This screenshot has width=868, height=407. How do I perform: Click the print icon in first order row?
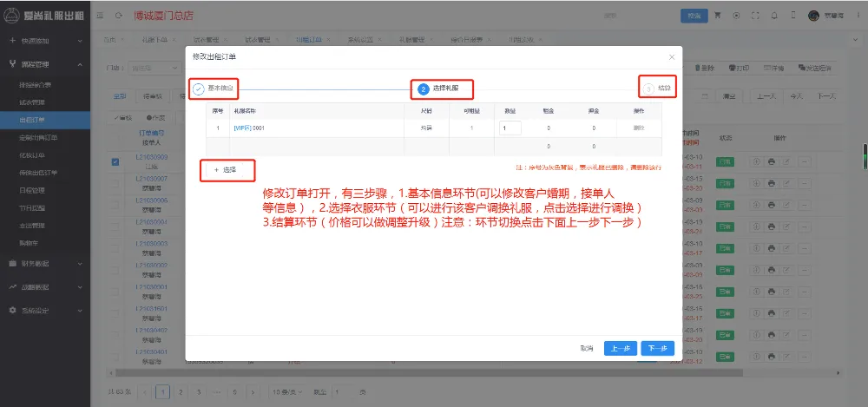point(770,161)
